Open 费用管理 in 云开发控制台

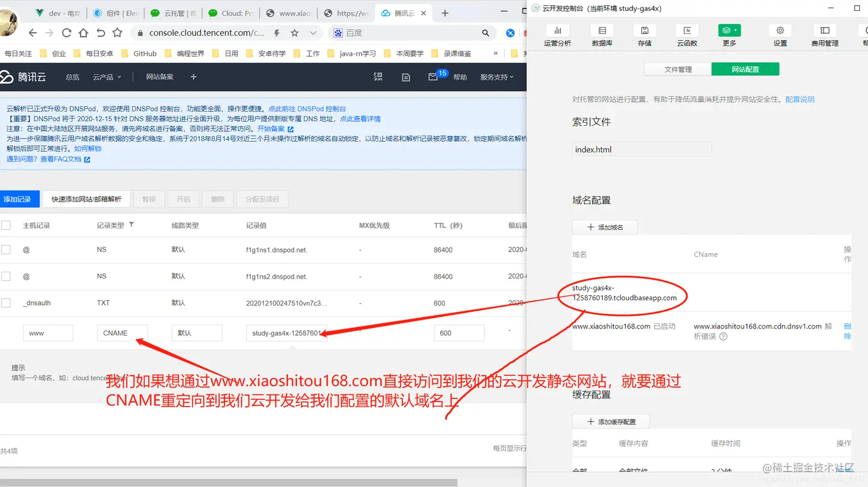(x=825, y=36)
